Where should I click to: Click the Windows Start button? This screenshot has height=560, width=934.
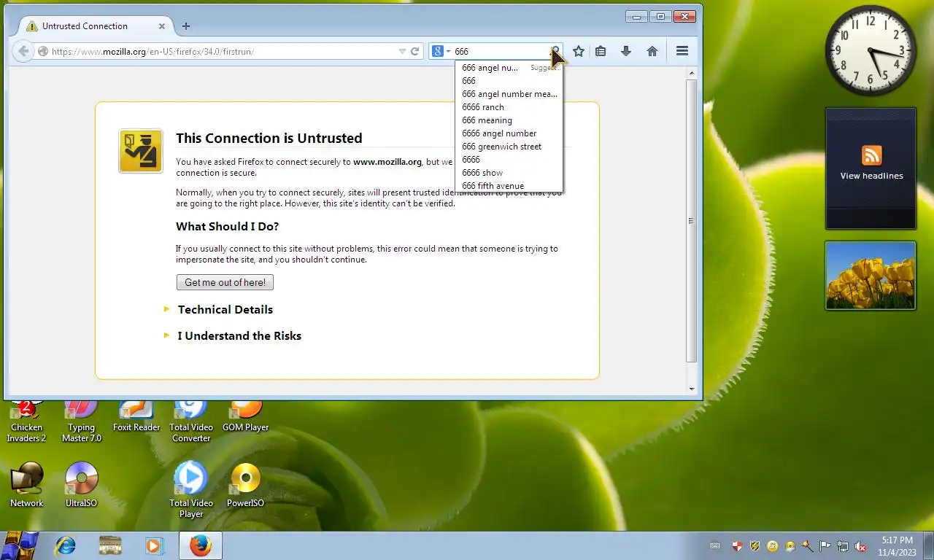pos(20,545)
